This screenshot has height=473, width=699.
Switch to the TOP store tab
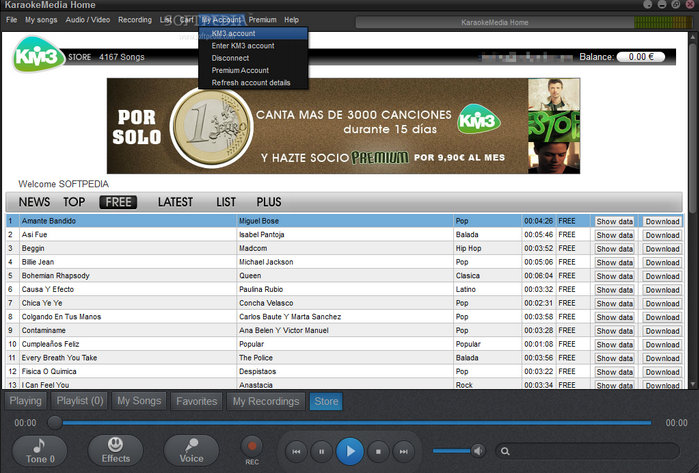tap(74, 202)
